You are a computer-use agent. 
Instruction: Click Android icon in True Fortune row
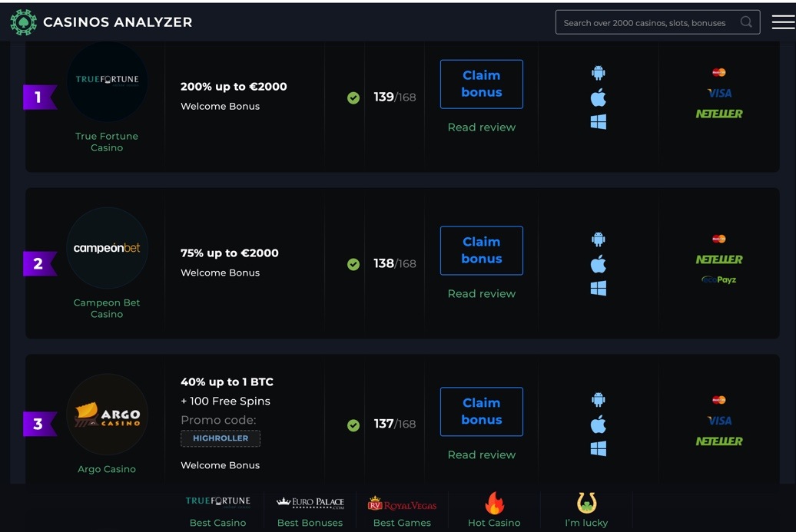point(599,73)
